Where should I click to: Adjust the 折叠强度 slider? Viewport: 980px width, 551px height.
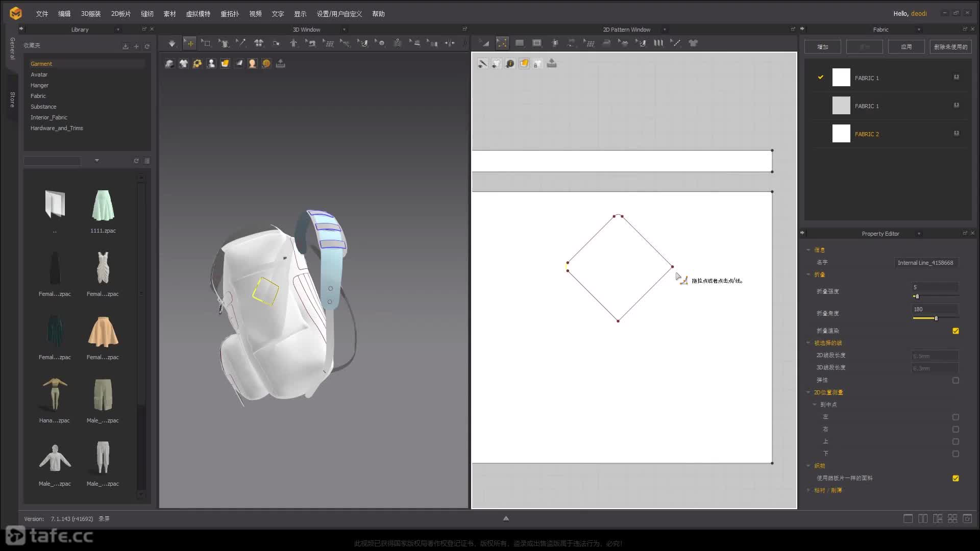pos(917,296)
